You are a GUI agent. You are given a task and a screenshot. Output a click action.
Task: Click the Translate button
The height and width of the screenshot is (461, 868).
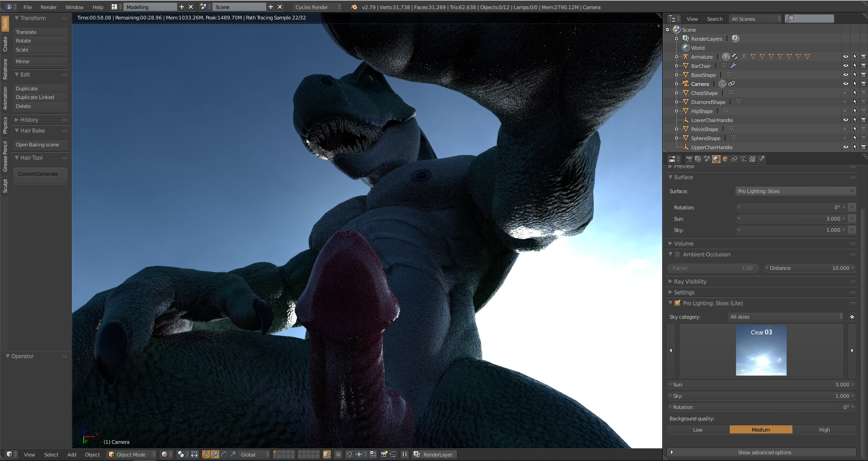click(x=40, y=32)
